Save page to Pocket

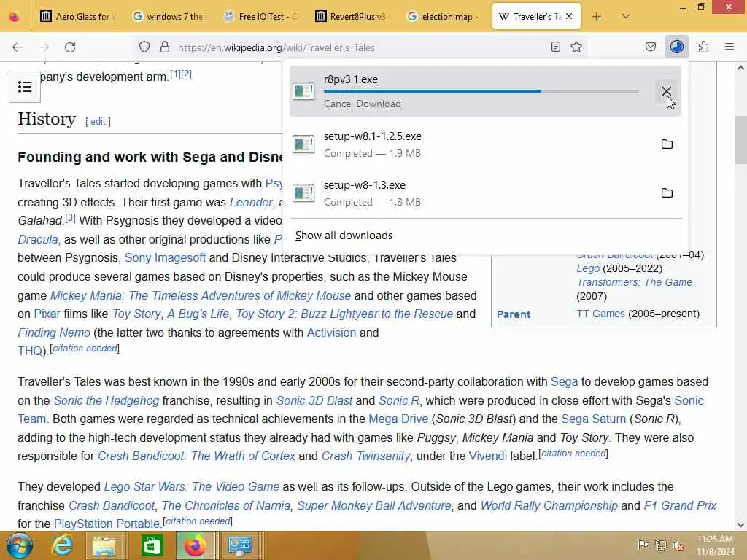(x=650, y=47)
